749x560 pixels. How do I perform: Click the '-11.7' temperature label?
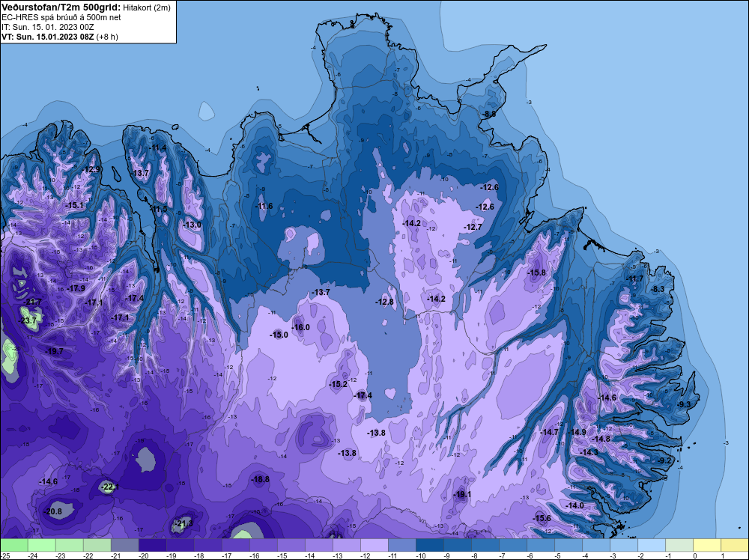pos(635,279)
